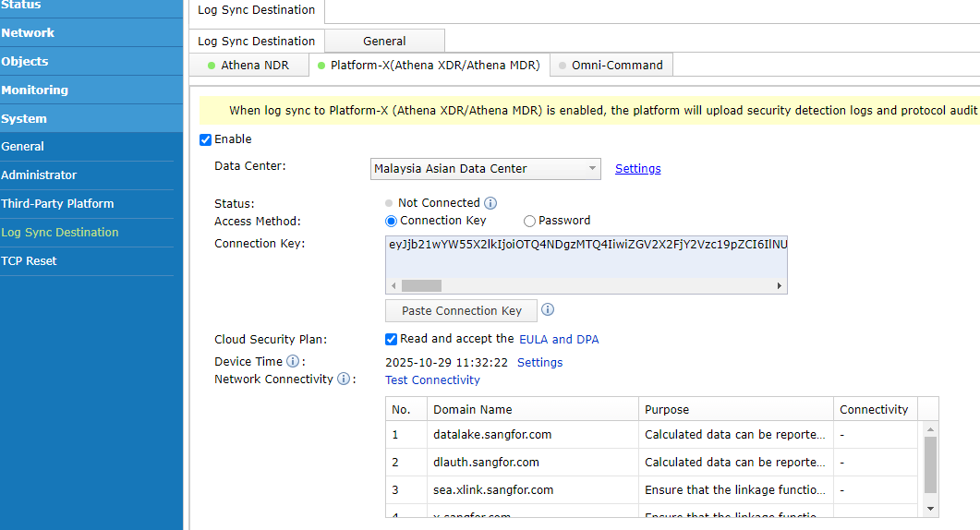Click Purpose cell in dlauth.sangfor.com row
Viewport: 980px width, 530px height.
(735, 462)
